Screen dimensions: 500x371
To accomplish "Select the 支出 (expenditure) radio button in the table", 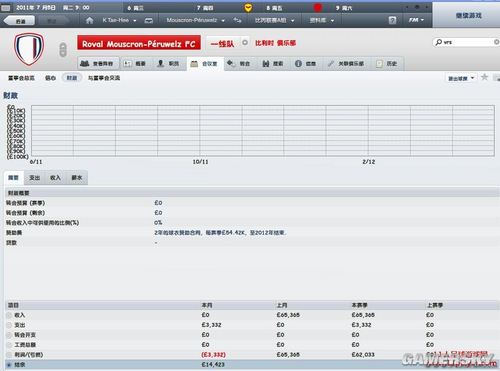I will (x=9, y=325).
